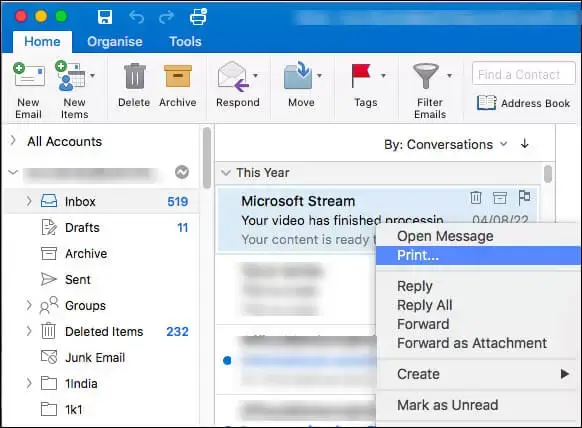
Task: Open the Create submenu
Action: pos(478,374)
